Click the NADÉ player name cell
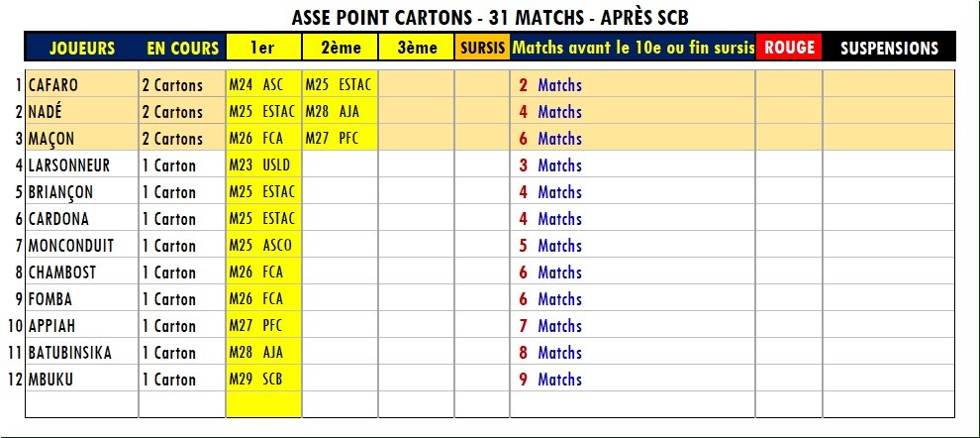This screenshot has width=980, height=438. [x=81, y=112]
